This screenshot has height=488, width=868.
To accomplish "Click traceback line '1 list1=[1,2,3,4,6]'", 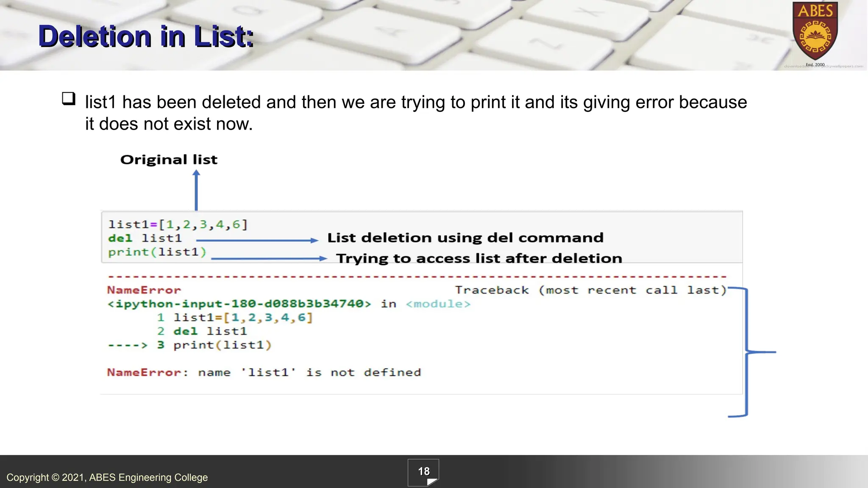I will pos(235,317).
